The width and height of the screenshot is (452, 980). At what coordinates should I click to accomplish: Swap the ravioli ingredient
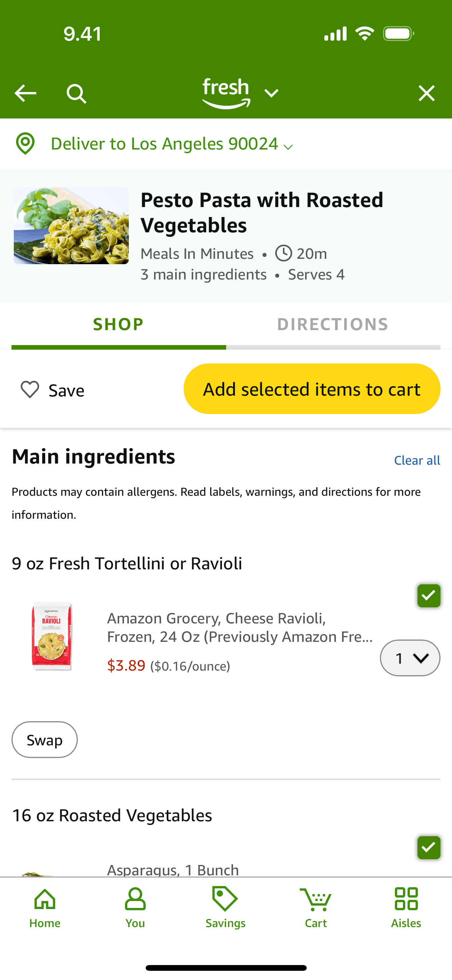[44, 740]
